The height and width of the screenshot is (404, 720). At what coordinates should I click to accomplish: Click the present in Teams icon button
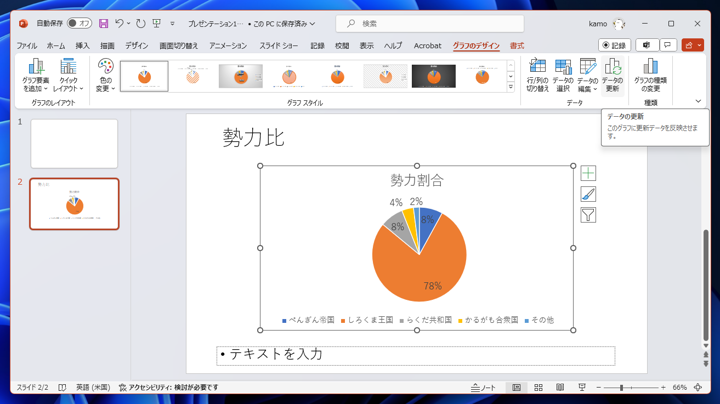tap(647, 45)
